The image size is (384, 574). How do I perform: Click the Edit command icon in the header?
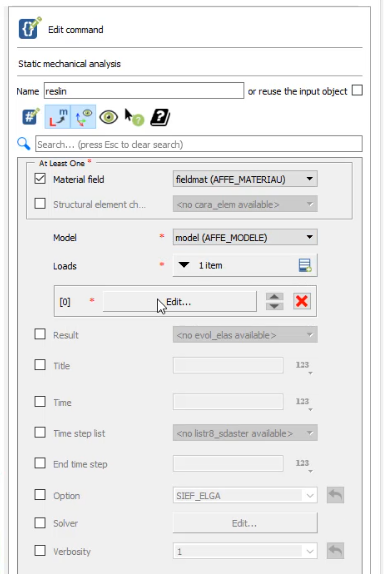click(x=30, y=28)
